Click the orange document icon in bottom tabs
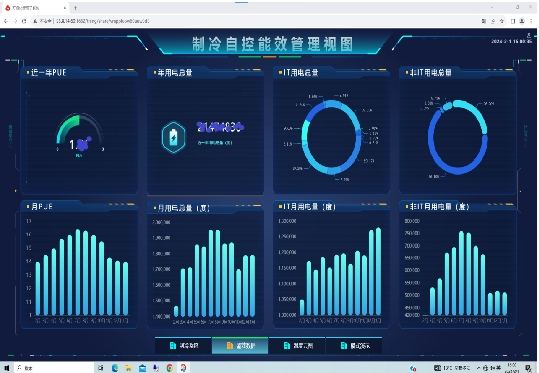This screenshot has width=539, height=373. coord(230,345)
